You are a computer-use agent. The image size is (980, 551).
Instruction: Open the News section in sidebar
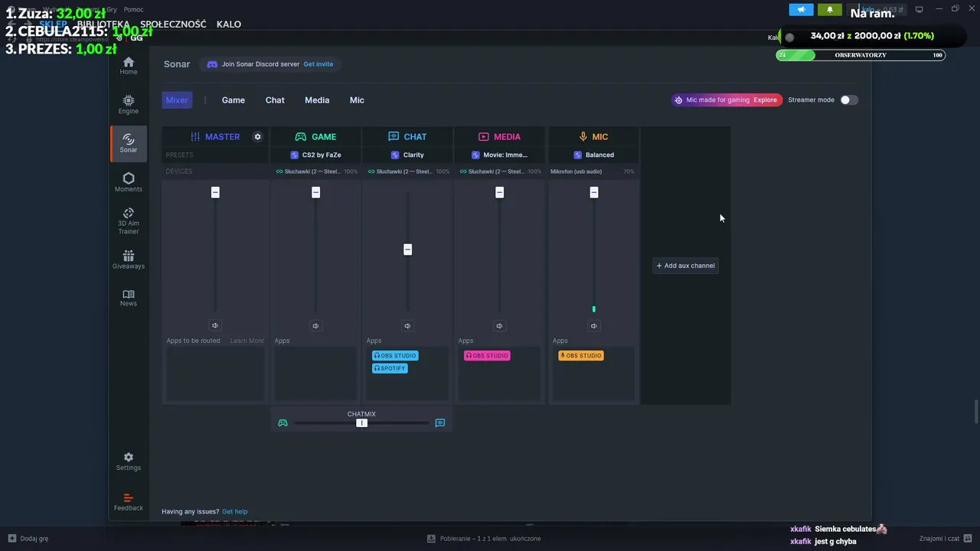click(129, 298)
